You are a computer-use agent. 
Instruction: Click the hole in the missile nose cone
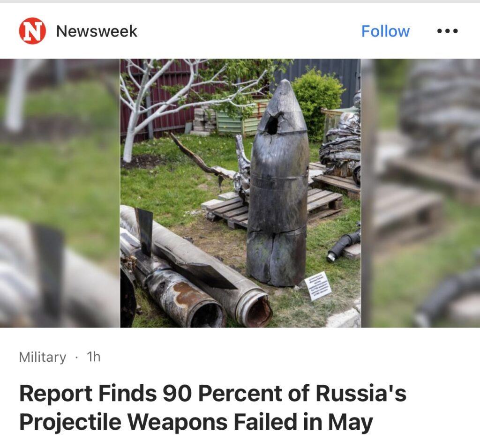[x=272, y=123]
